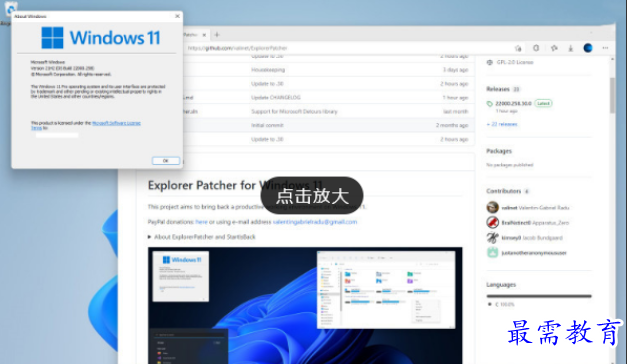Open the Support for Microsoft Detours library commit
Viewport: 629px width, 364px height.
pos(294,112)
